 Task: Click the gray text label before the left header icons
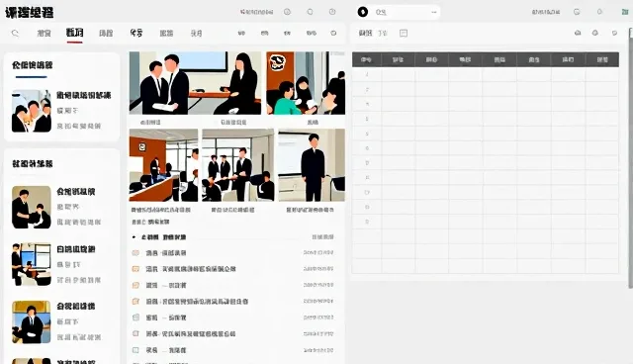point(257,12)
